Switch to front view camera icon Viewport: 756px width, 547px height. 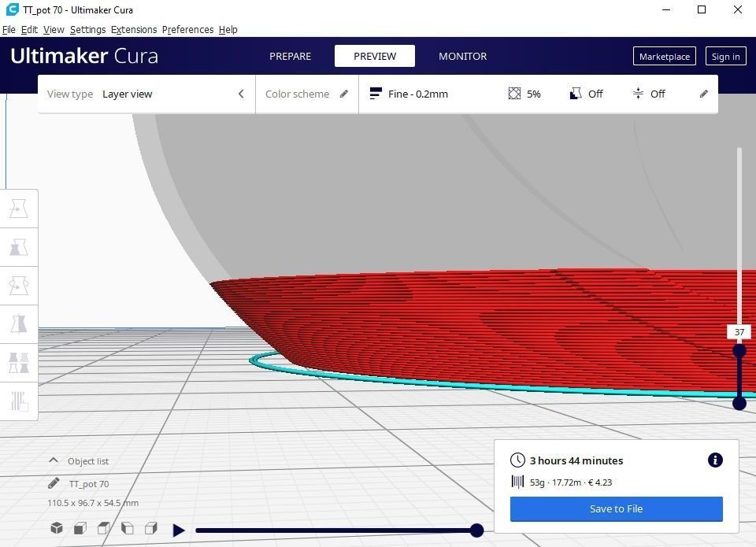tap(80, 528)
